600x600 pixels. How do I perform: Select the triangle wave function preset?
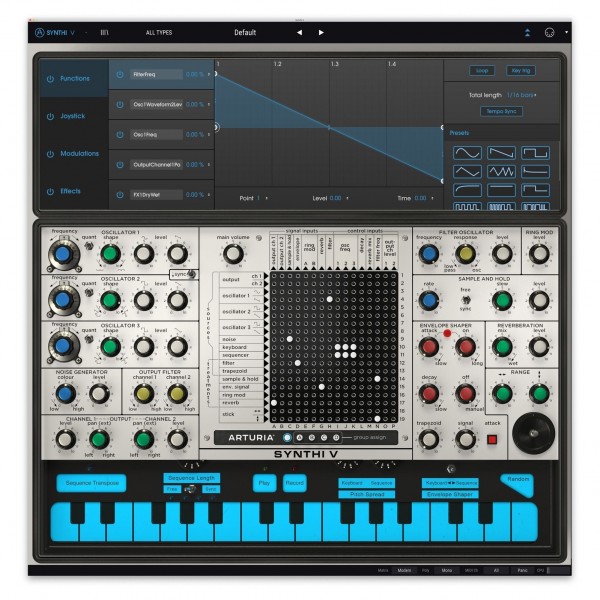[467, 171]
